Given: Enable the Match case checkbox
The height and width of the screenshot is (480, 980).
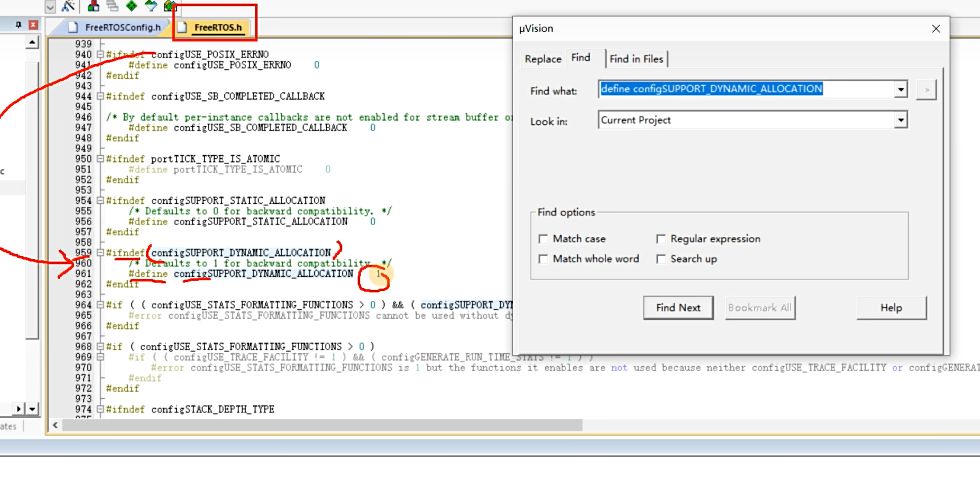Looking at the screenshot, I should (543, 239).
